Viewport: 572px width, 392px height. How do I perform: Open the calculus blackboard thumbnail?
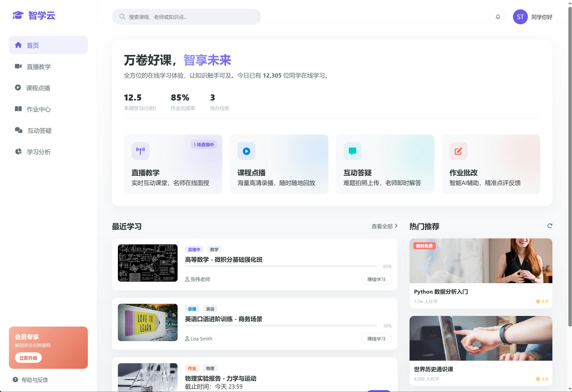pyautogui.click(x=148, y=263)
